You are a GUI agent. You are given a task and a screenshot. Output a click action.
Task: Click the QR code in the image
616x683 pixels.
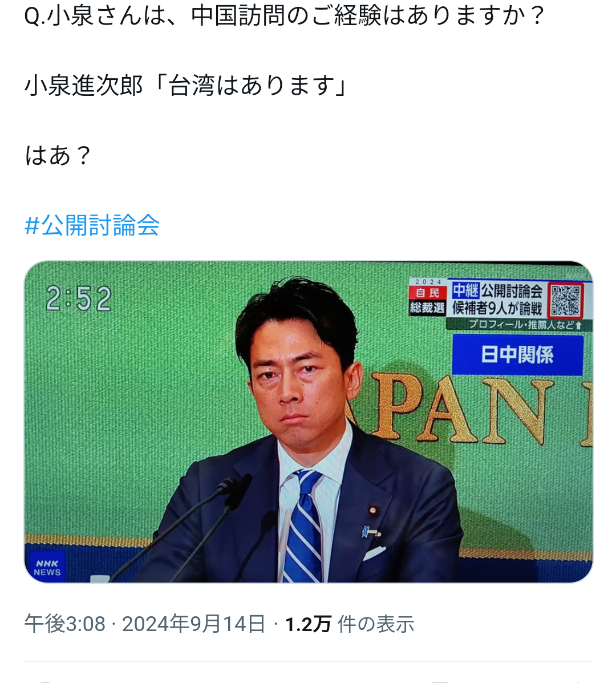(565, 300)
